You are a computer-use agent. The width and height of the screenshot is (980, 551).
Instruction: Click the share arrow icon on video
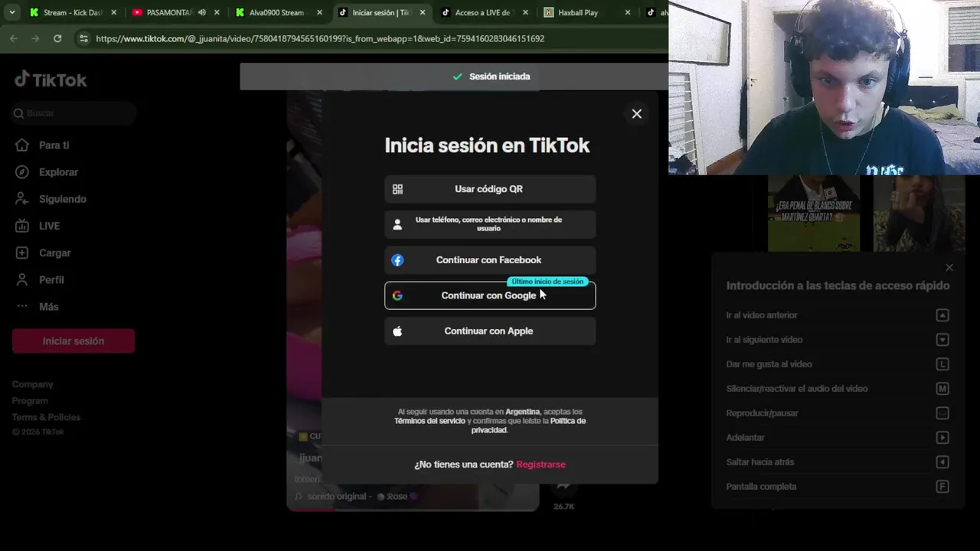point(564,485)
